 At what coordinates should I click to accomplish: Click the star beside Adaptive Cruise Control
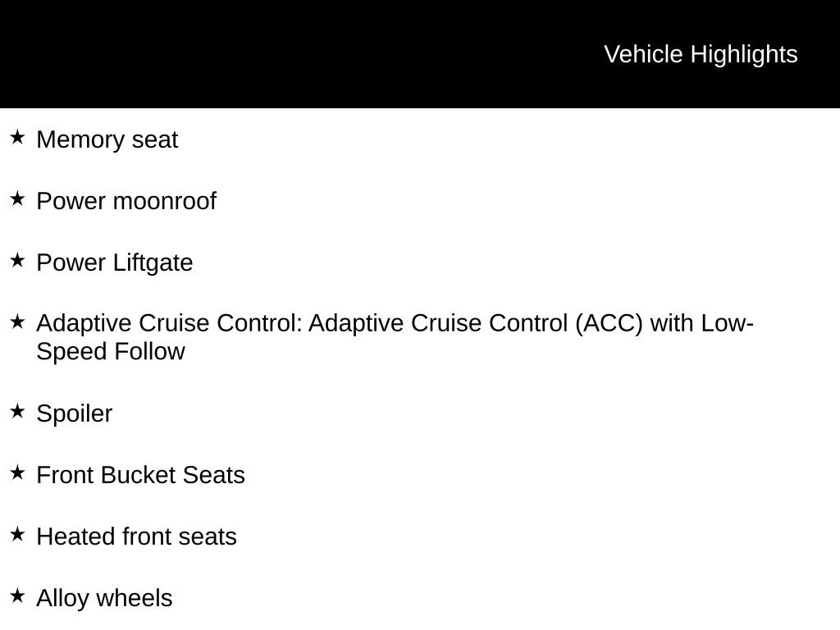point(17,322)
